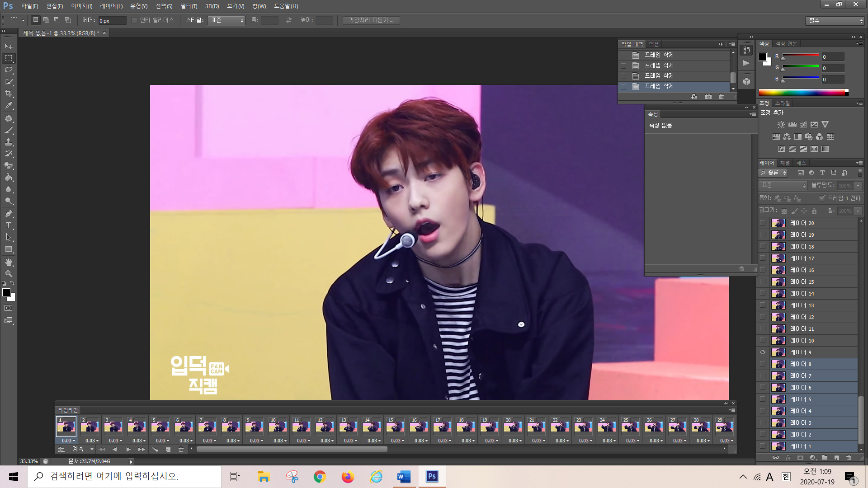
Task: Open the 필수 workspace dropdown
Action: [x=835, y=21]
